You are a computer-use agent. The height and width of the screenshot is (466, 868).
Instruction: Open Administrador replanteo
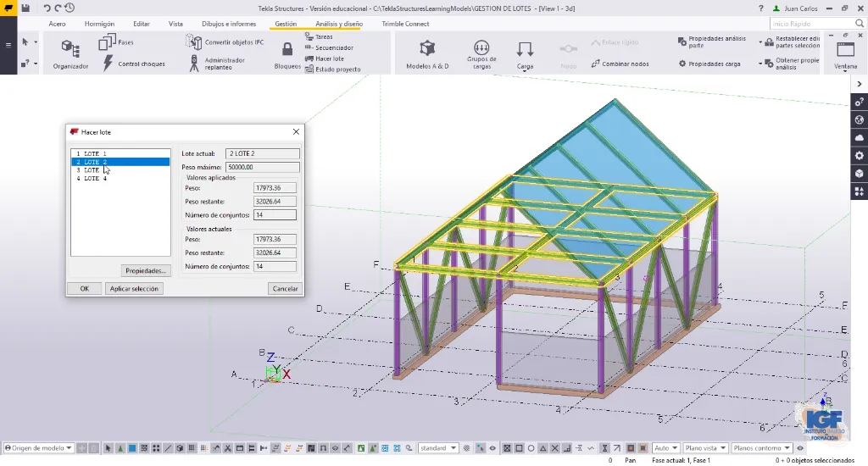[216, 64]
